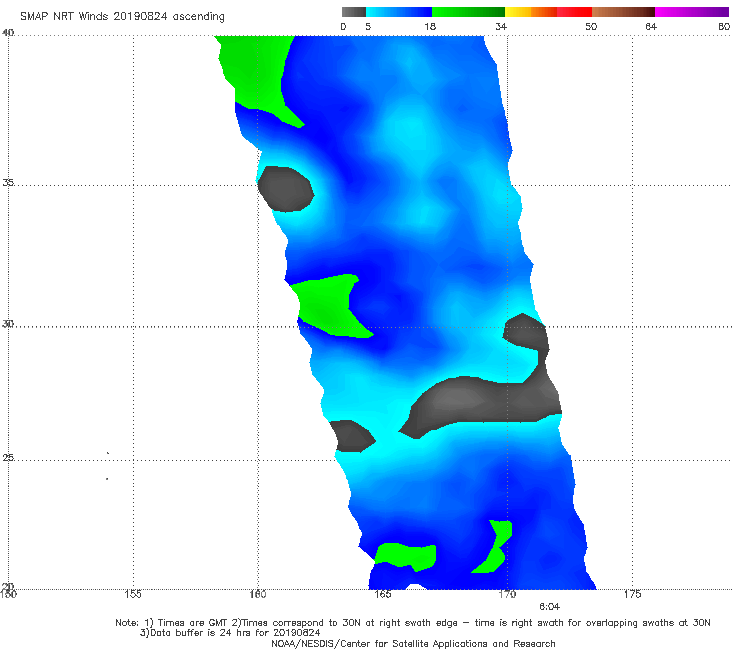Select the green 18-34 segment of the colorbar
The width and height of the screenshot is (740, 650).
(x=468, y=12)
